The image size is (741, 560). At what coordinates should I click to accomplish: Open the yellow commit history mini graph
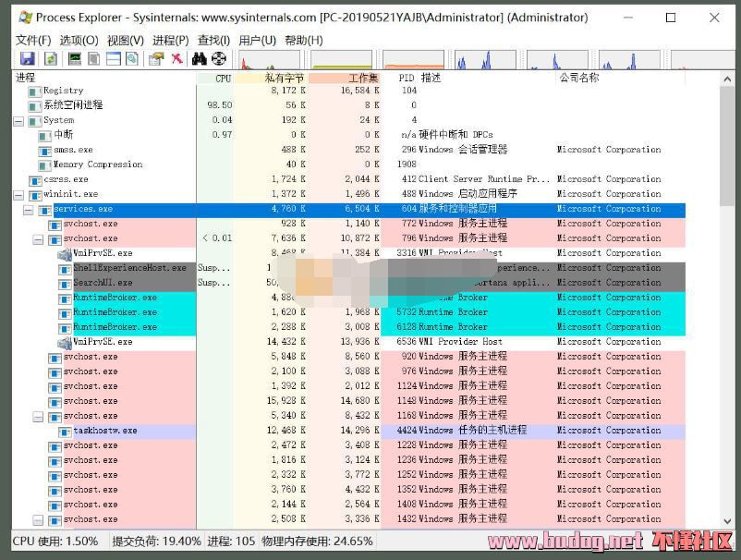click(x=341, y=60)
